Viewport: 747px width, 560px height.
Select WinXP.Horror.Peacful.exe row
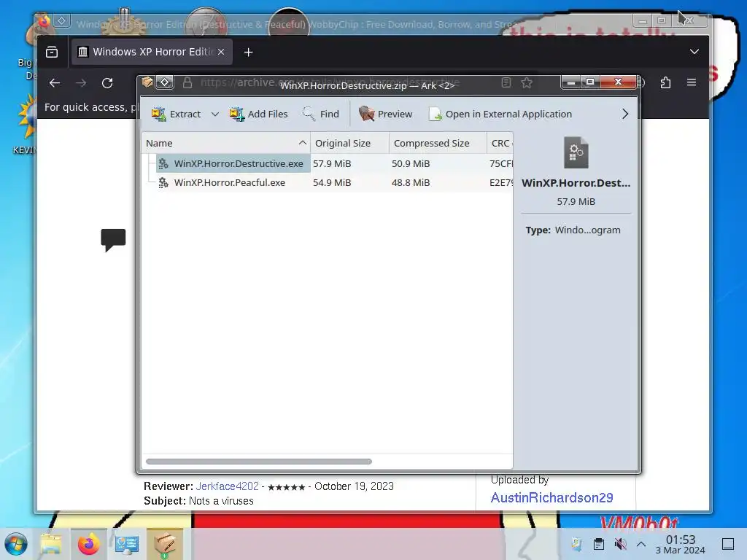coord(328,182)
